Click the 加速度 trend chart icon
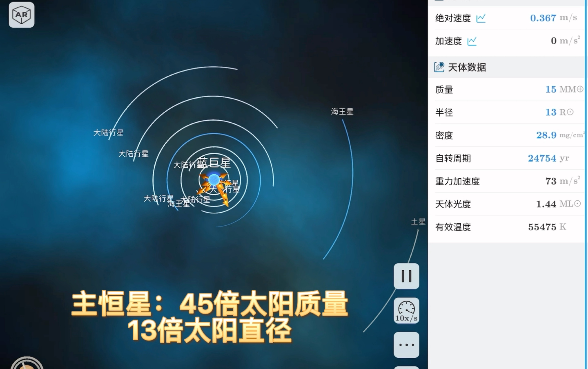The width and height of the screenshot is (588, 369). coord(473,41)
